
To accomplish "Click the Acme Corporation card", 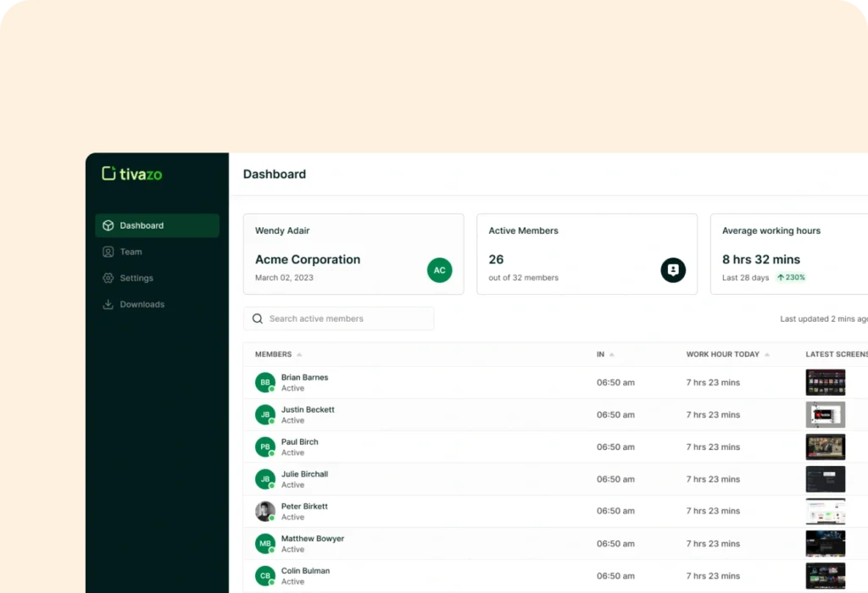I will [353, 254].
